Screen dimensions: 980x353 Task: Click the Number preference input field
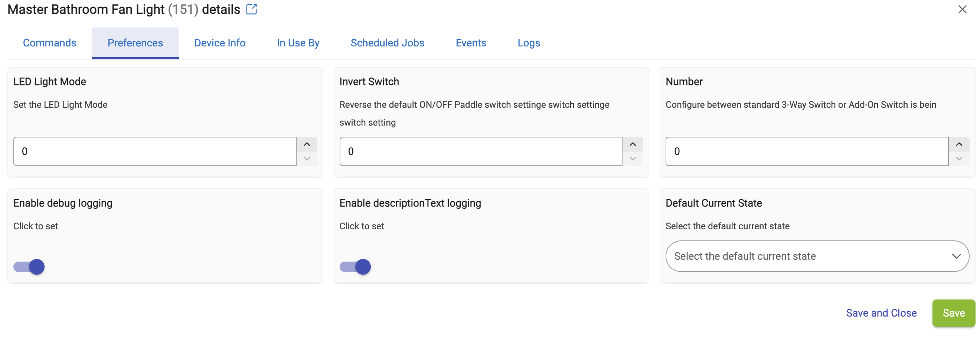click(807, 152)
